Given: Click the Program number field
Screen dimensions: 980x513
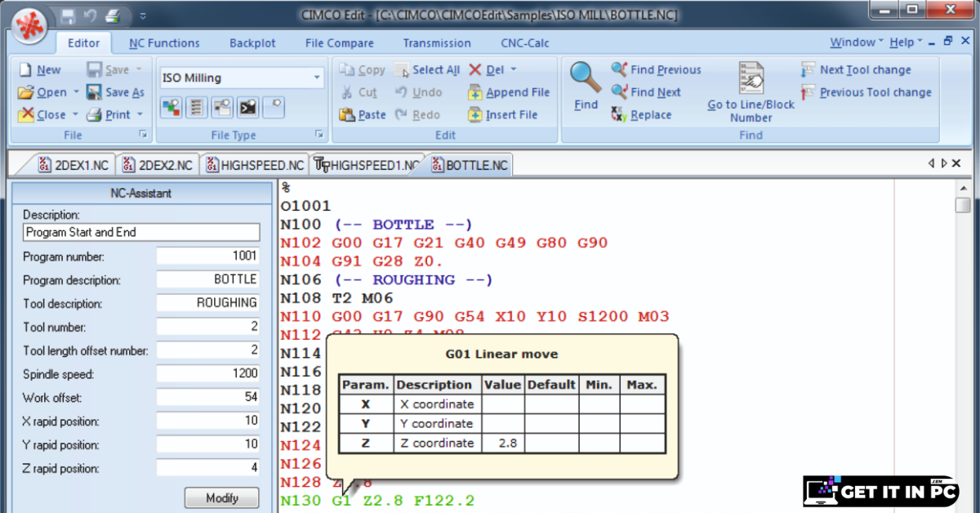Looking at the screenshot, I should pos(208,256).
